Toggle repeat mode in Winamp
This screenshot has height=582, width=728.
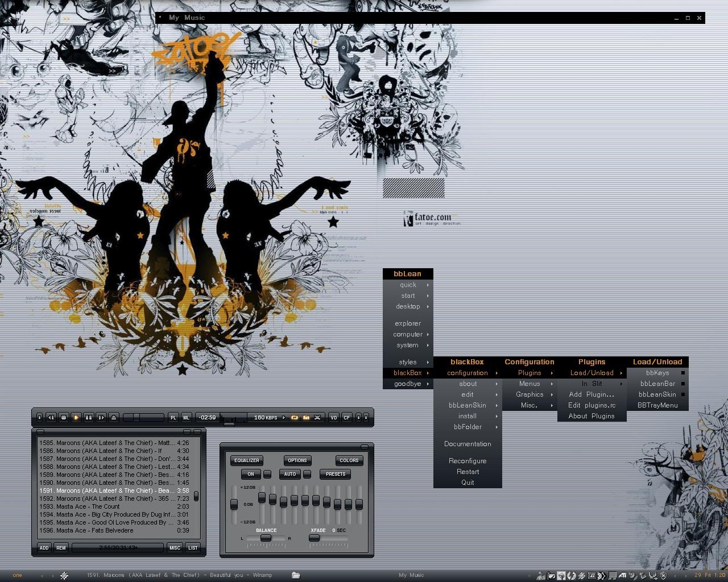(295, 418)
